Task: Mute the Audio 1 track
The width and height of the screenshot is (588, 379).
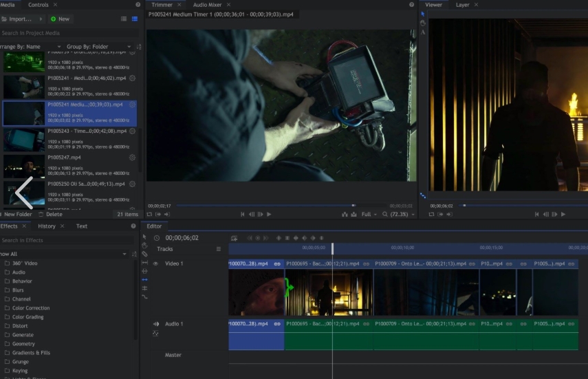Action: point(155,324)
